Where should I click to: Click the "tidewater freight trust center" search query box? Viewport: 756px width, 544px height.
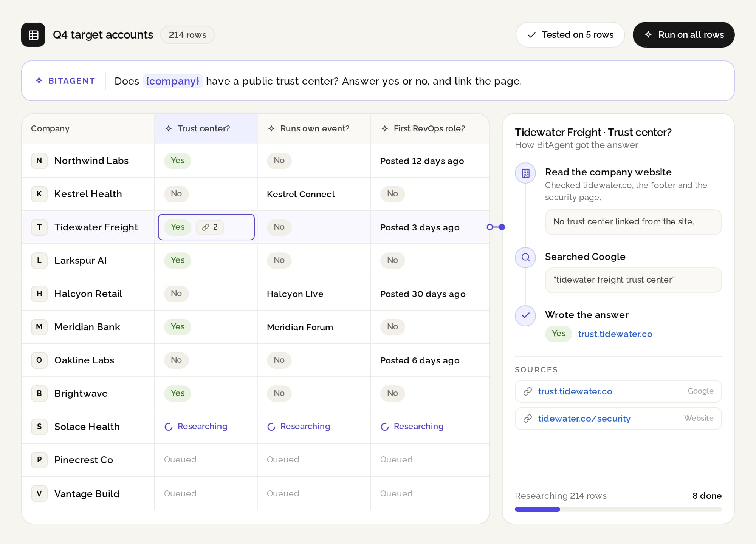[x=634, y=280]
